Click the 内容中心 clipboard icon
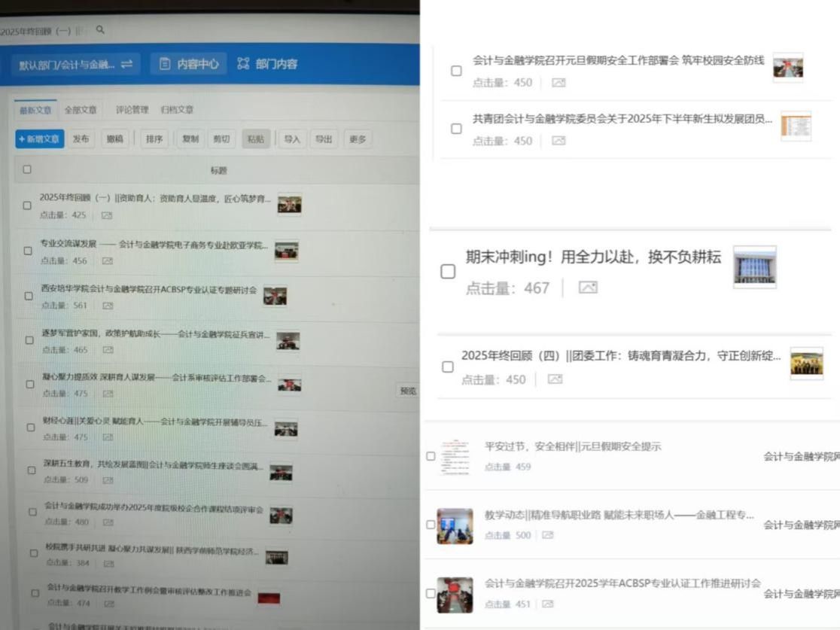Viewport: 840px width, 630px height. 165,65
